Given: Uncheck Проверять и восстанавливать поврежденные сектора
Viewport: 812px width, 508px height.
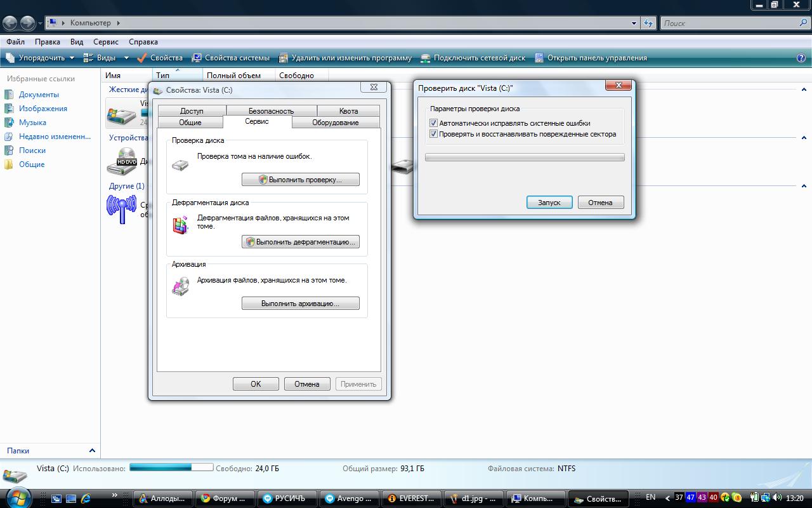Looking at the screenshot, I should tap(434, 134).
